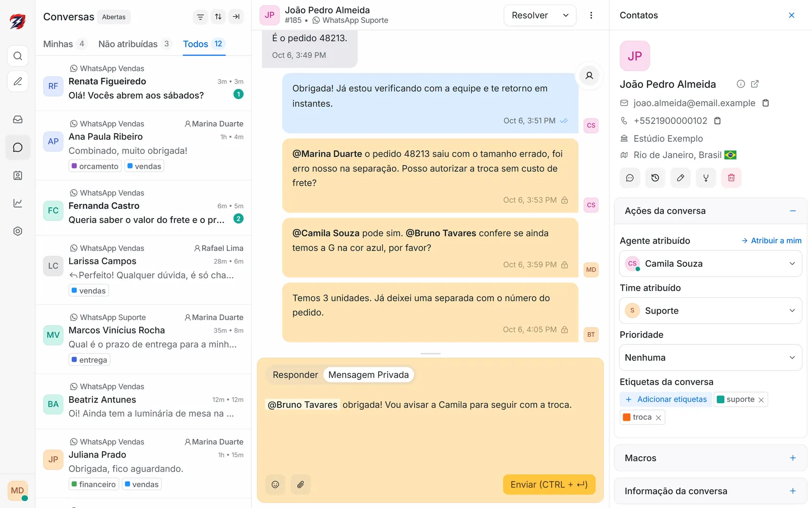Click Adicionar etiquetas button
The image size is (812, 508).
[x=666, y=399]
